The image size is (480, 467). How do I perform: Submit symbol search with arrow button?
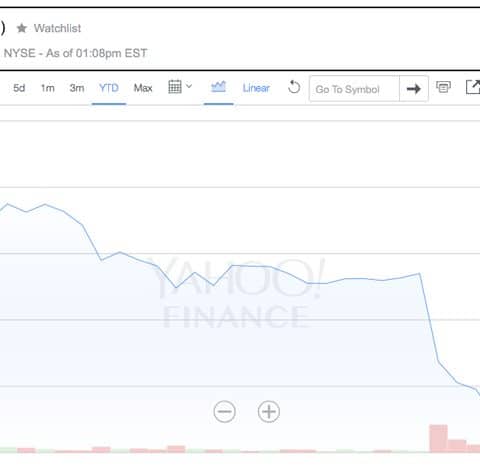pyautogui.click(x=414, y=89)
